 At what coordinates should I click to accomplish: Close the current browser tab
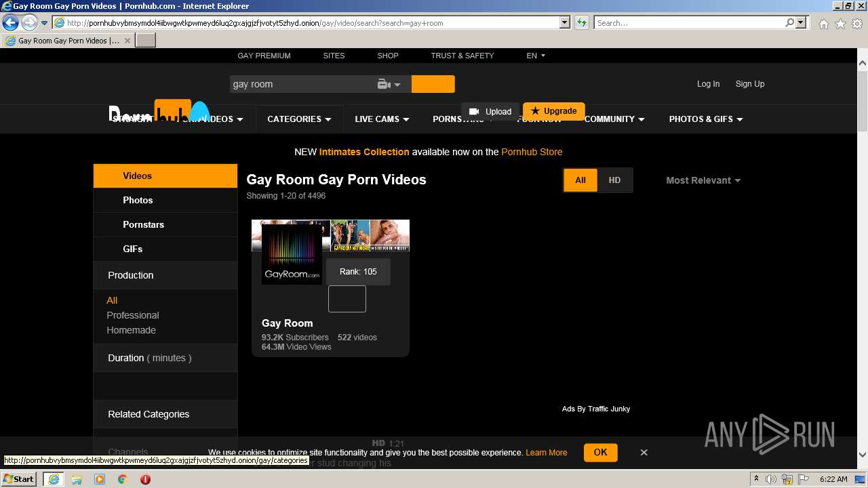point(127,41)
